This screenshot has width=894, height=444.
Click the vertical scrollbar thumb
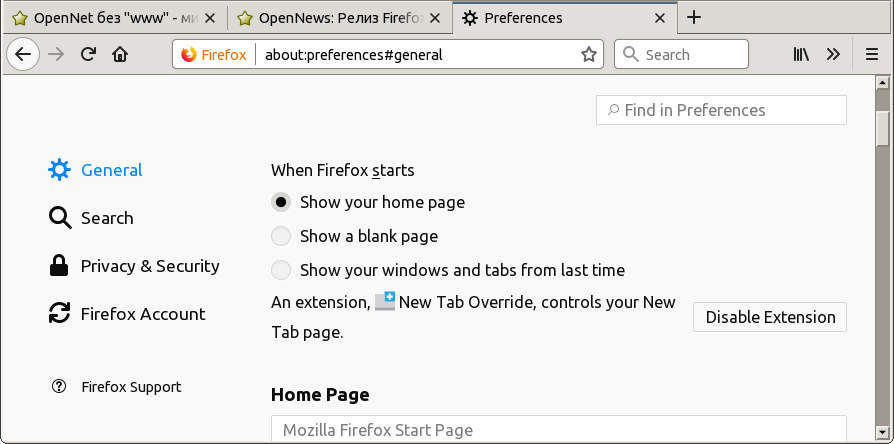click(882, 128)
